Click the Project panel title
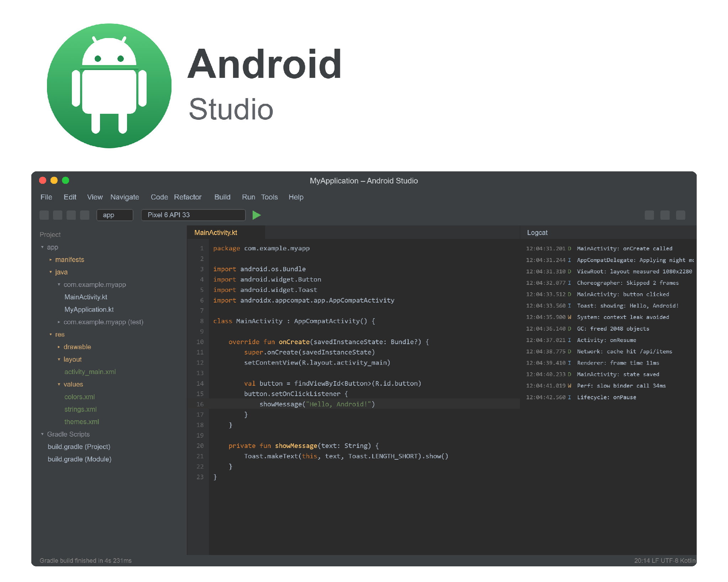728x582 pixels. pyautogui.click(x=50, y=235)
